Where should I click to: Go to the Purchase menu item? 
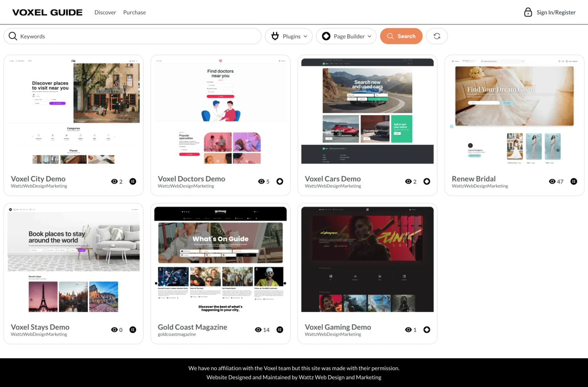[134, 12]
